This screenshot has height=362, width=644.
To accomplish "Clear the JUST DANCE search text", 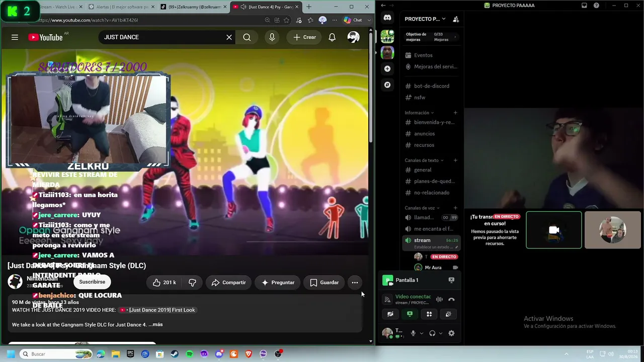I will point(229,37).
